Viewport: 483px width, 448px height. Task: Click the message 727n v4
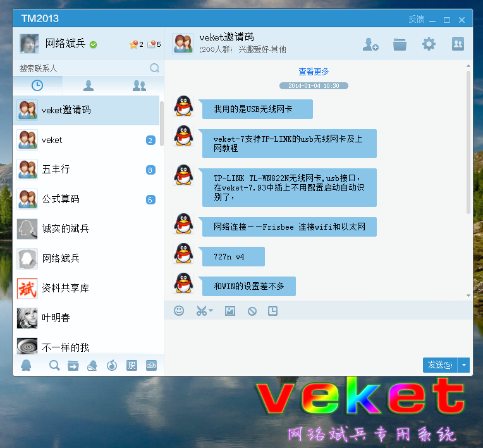[x=233, y=256]
